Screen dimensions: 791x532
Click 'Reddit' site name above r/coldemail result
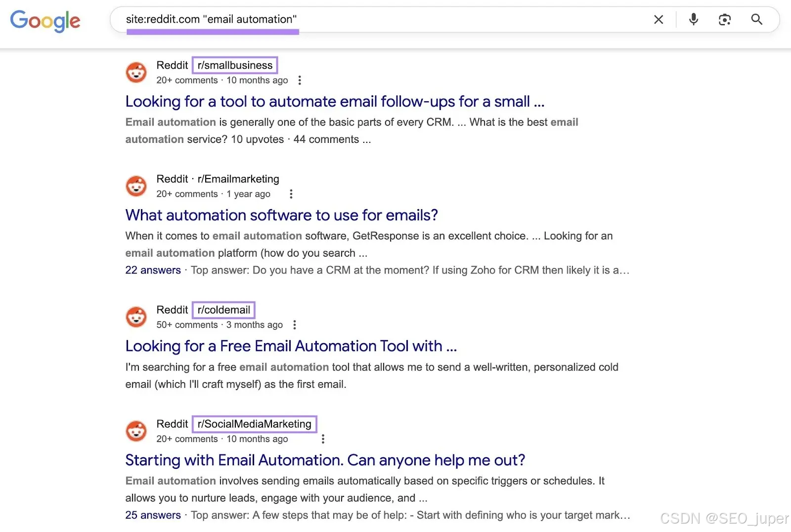coord(172,310)
